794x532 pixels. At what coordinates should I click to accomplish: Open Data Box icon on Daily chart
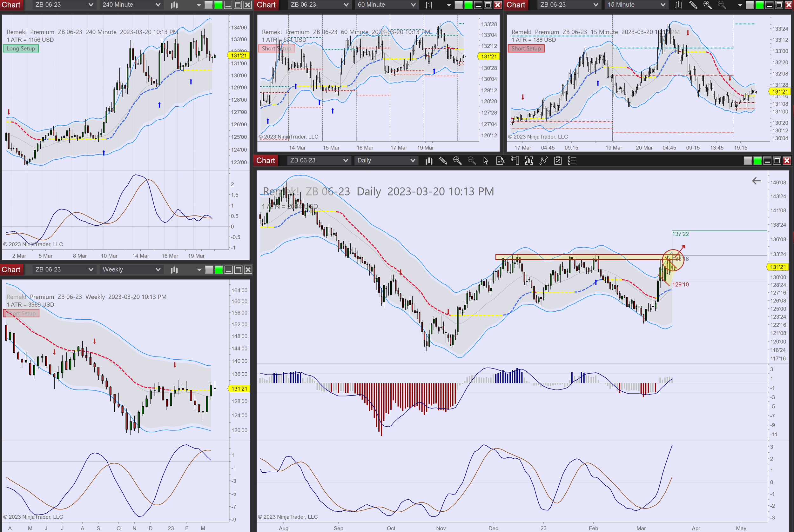[x=500, y=161]
